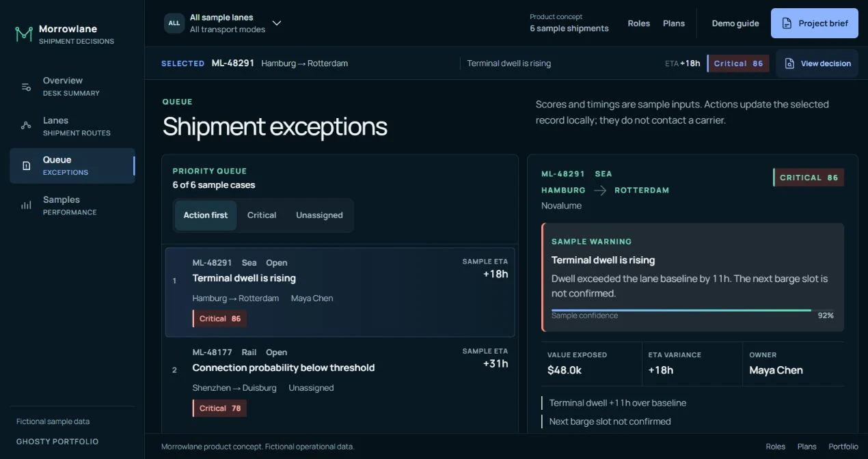Open Lanes shipment routes
This screenshot has width=868, height=459.
click(72, 126)
